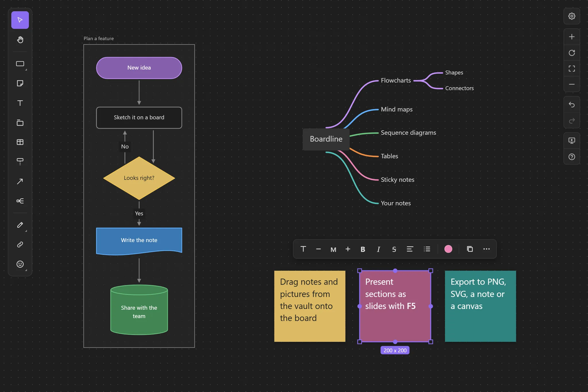588x392 pixels.
Task: Select the sticky note tool
Action: [20, 83]
